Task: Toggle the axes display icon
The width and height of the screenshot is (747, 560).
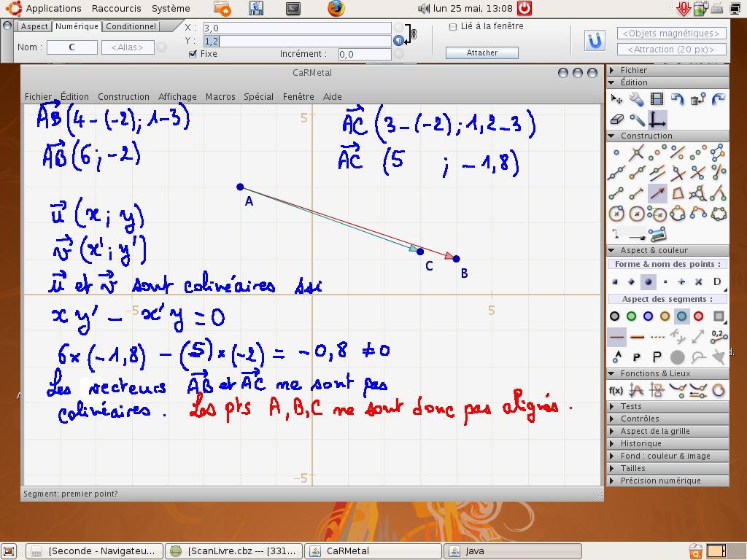Action: tap(658, 119)
